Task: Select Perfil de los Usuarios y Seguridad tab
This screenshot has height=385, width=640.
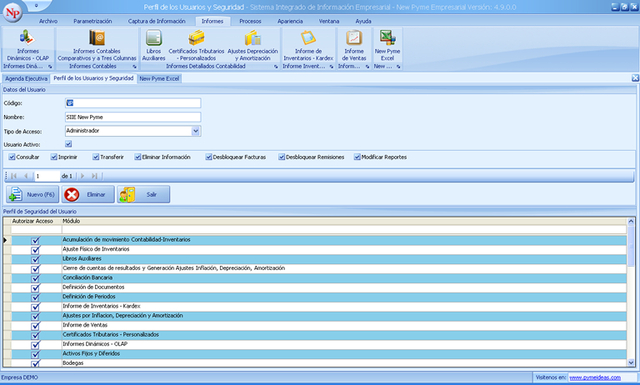Action: click(x=93, y=78)
